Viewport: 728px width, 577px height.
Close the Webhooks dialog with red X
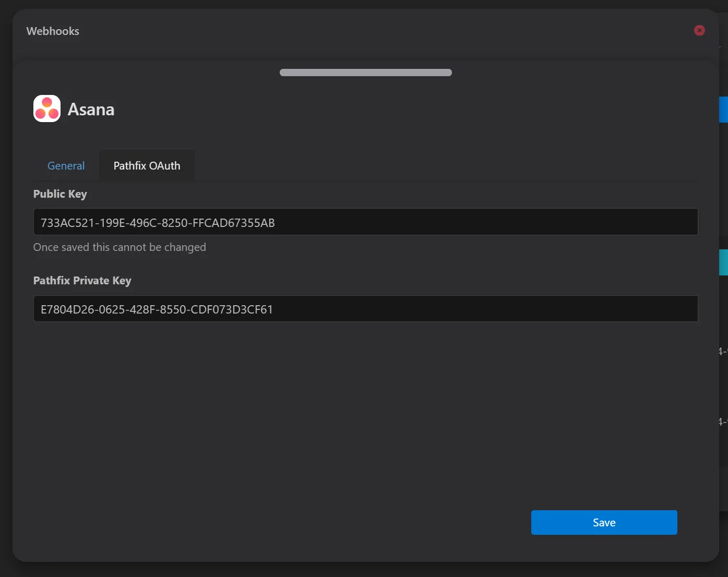tap(699, 31)
